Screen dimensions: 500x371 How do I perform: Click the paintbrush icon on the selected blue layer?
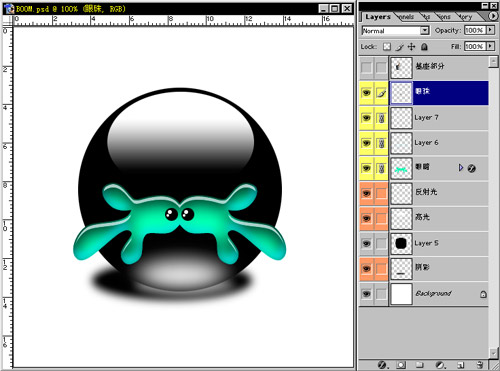(x=381, y=93)
